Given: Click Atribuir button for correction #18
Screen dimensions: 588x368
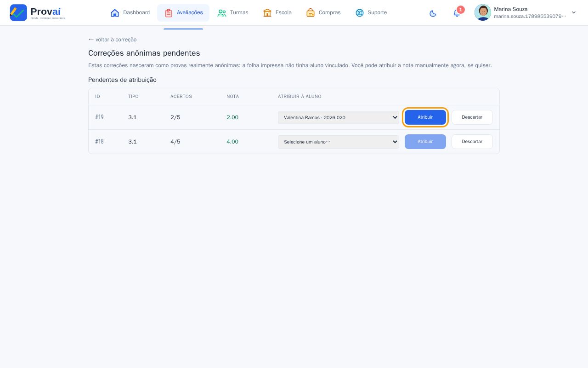Looking at the screenshot, I should [425, 142].
